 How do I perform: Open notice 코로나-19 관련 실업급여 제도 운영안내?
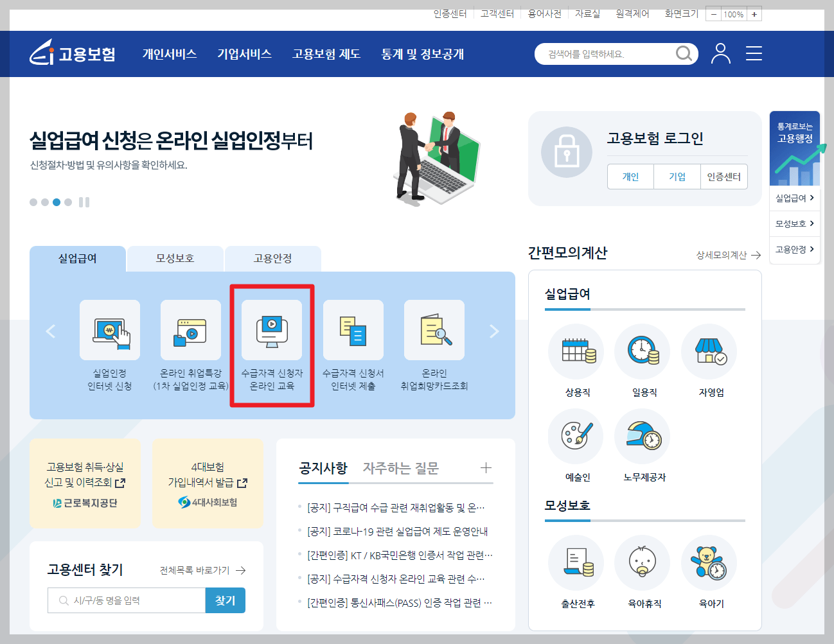[398, 531]
